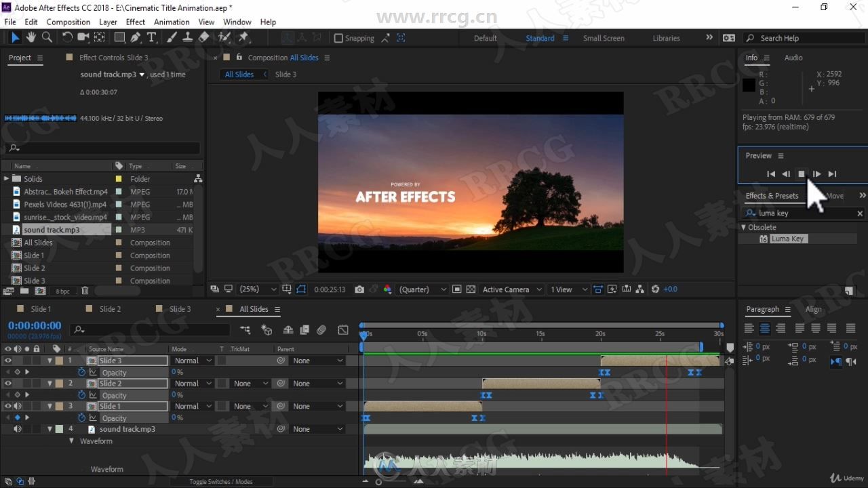The image size is (868, 488).
Task: Open the Audio panel tab
Action: point(793,58)
